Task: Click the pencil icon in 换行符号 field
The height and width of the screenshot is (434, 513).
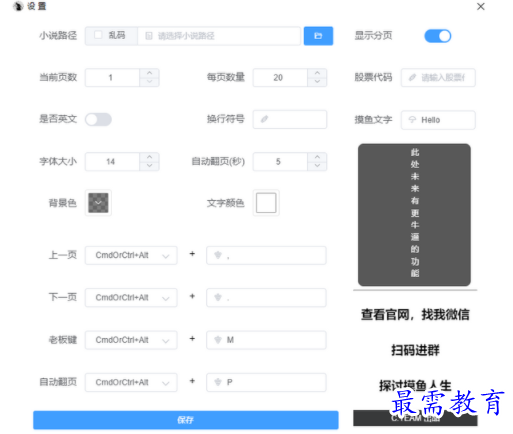Action: (264, 119)
